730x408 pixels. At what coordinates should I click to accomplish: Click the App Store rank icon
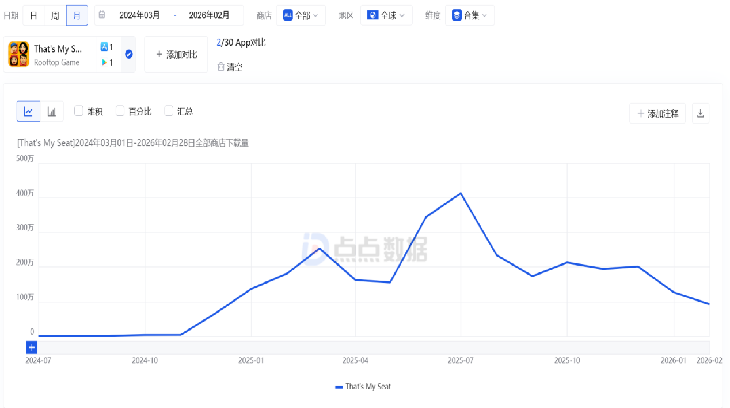click(x=104, y=47)
